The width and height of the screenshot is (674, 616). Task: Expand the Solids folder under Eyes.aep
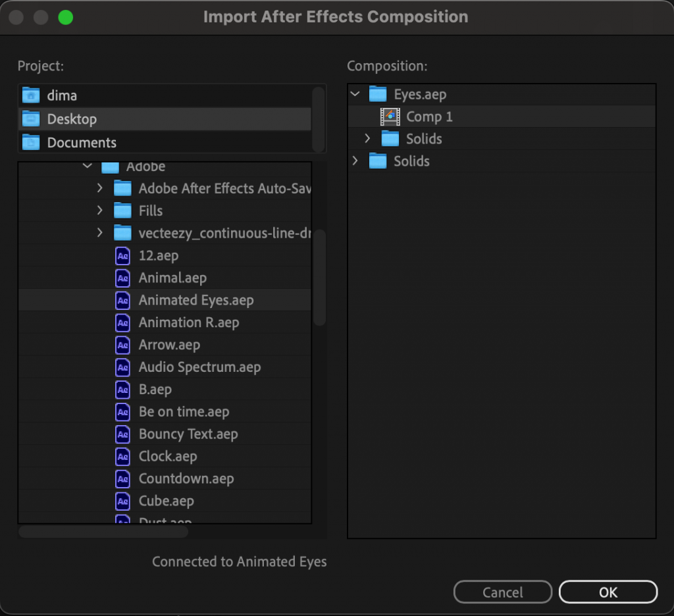coord(367,138)
